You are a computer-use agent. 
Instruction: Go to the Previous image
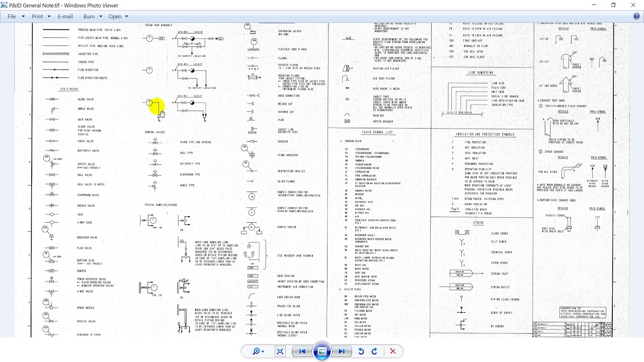click(x=302, y=351)
